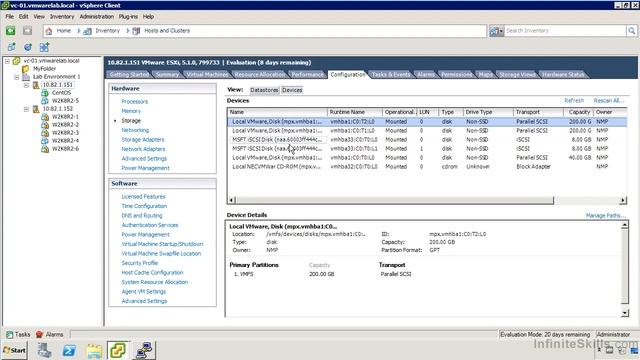This screenshot has width=640, height=360.
Task: Open the Edit menu
Action: 24,17
